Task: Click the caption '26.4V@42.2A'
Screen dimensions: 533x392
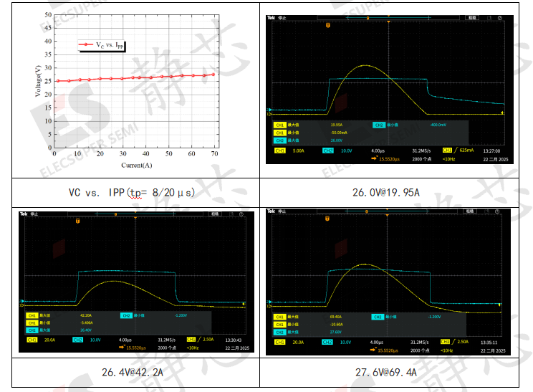Action: 133,372
